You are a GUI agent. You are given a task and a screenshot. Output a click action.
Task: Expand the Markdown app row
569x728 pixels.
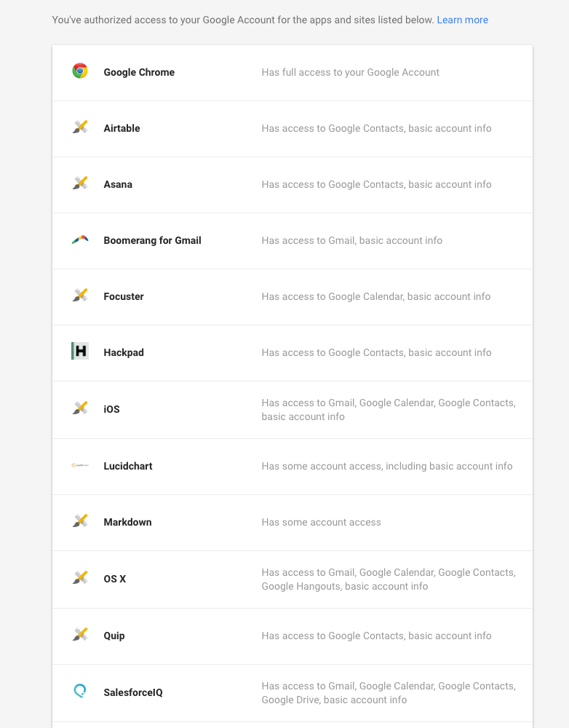293,523
